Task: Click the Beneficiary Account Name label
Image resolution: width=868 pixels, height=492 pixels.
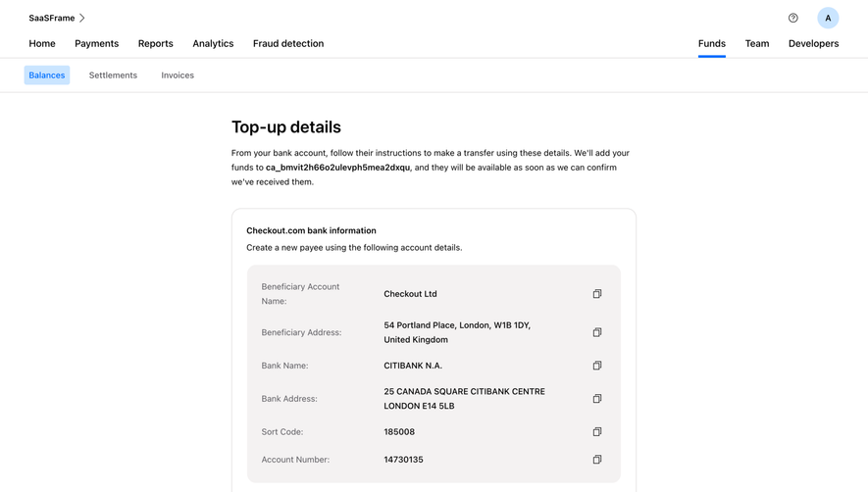Action: pyautogui.click(x=300, y=294)
